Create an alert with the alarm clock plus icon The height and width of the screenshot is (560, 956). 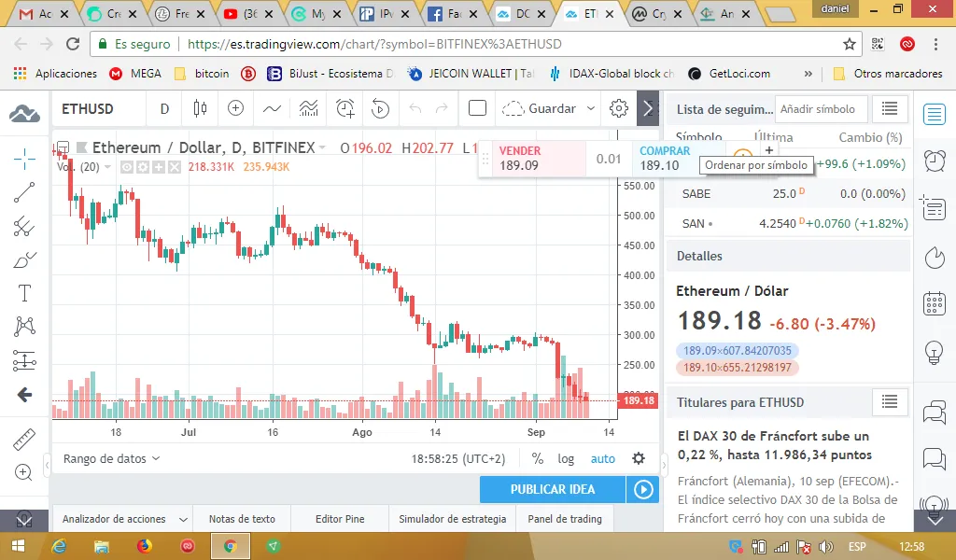(345, 108)
